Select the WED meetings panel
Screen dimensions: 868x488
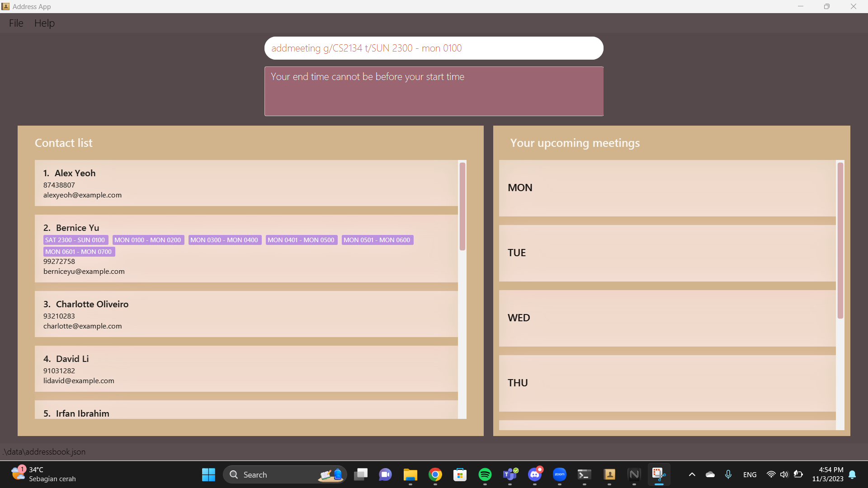coord(667,318)
